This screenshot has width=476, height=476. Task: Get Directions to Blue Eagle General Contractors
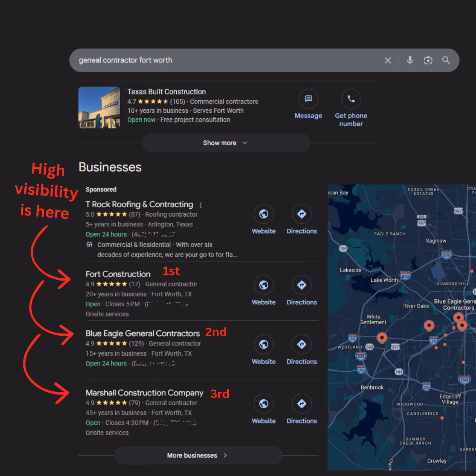[x=302, y=344]
